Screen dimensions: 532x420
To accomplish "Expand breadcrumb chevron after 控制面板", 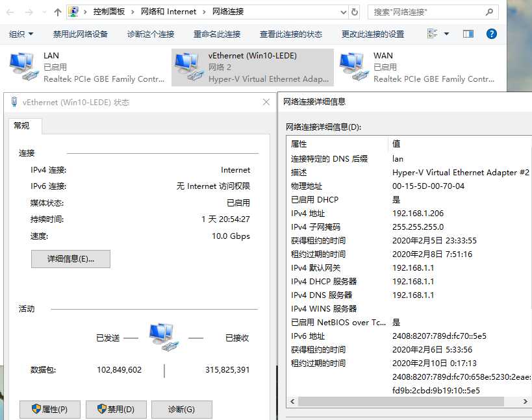I will [x=133, y=12].
